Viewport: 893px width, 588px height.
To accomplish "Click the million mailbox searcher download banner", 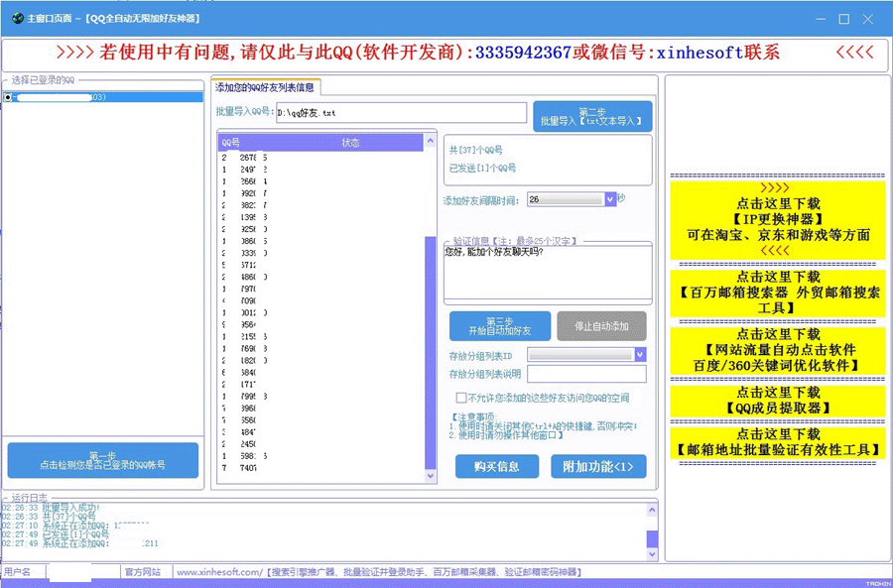I will (x=778, y=293).
